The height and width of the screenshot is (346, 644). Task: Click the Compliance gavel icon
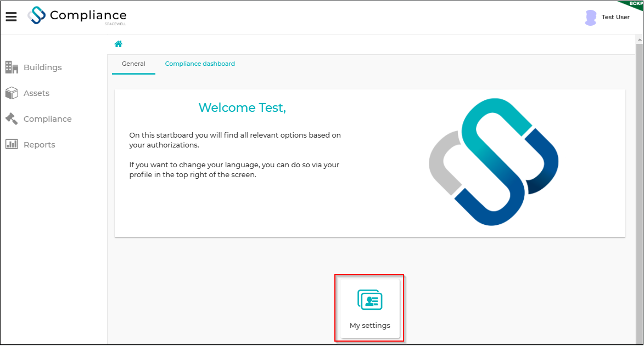click(x=12, y=119)
